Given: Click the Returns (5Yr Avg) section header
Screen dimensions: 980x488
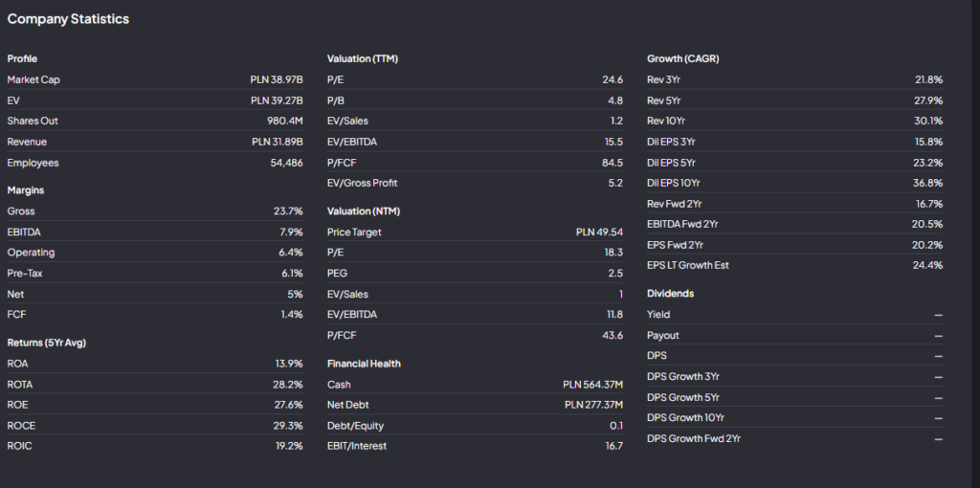Looking at the screenshot, I should [x=47, y=343].
